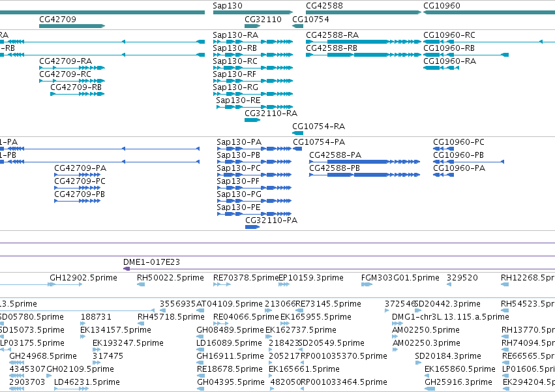Click protein CG10960-PC

pyautogui.click(x=458, y=142)
